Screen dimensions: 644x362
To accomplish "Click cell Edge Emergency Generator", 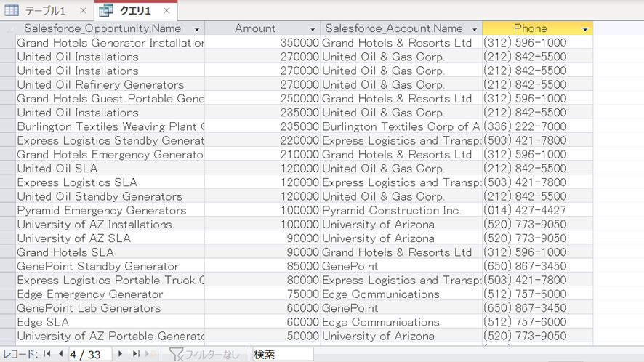I will pos(110,294).
